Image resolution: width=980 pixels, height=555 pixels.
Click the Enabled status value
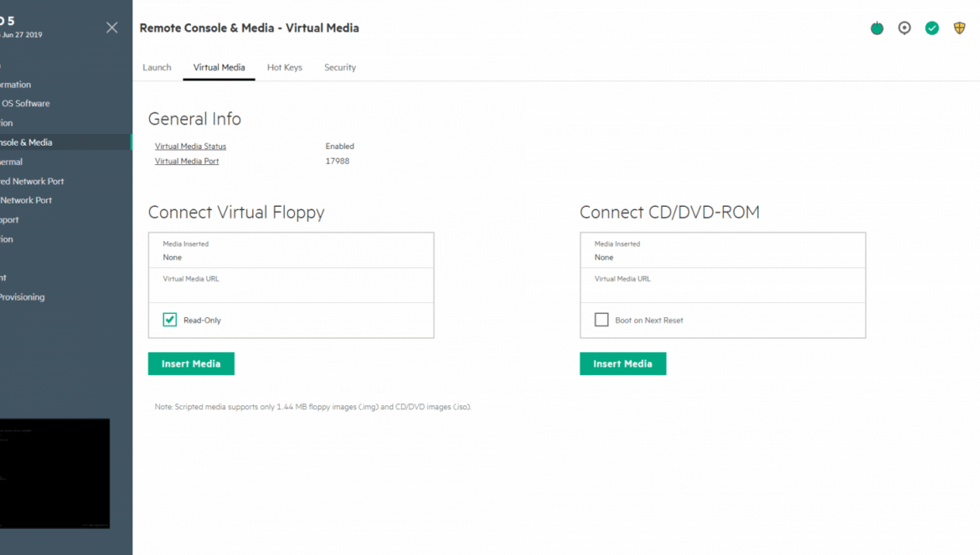point(340,146)
